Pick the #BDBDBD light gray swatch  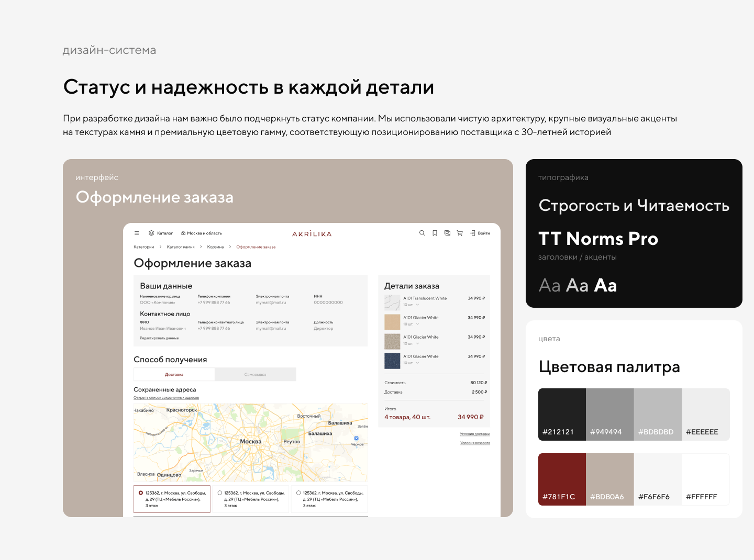[658, 415]
